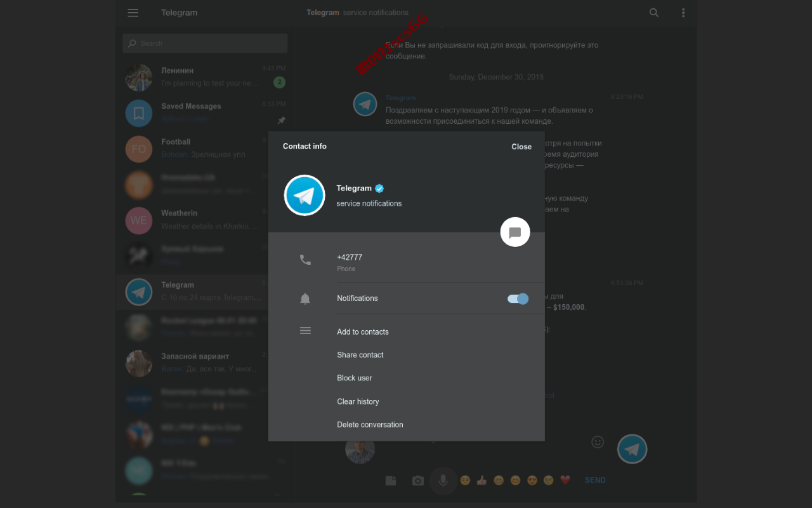Select Share contact
Viewport: 812px width, 508px height.
(x=360, y=355)
